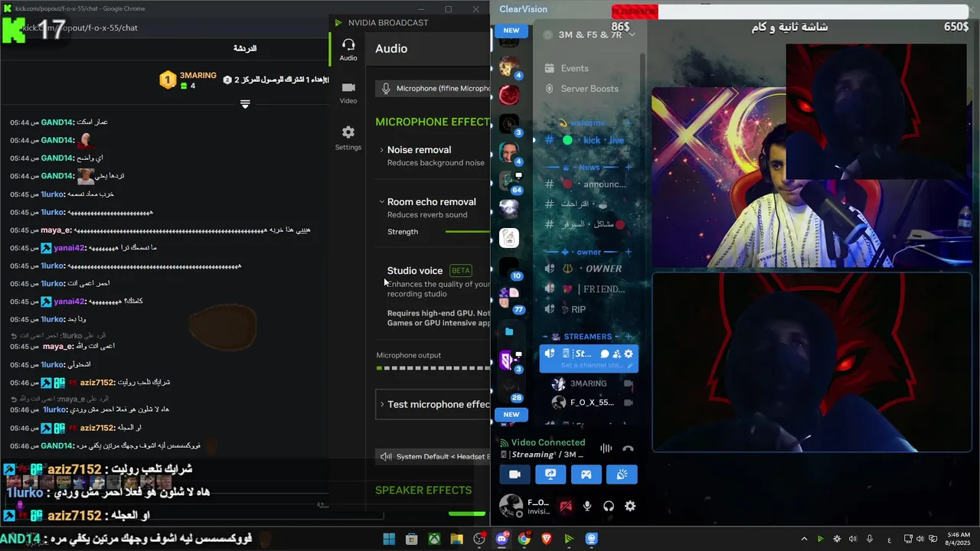Open Google Chrome from the taskbar

524,539
